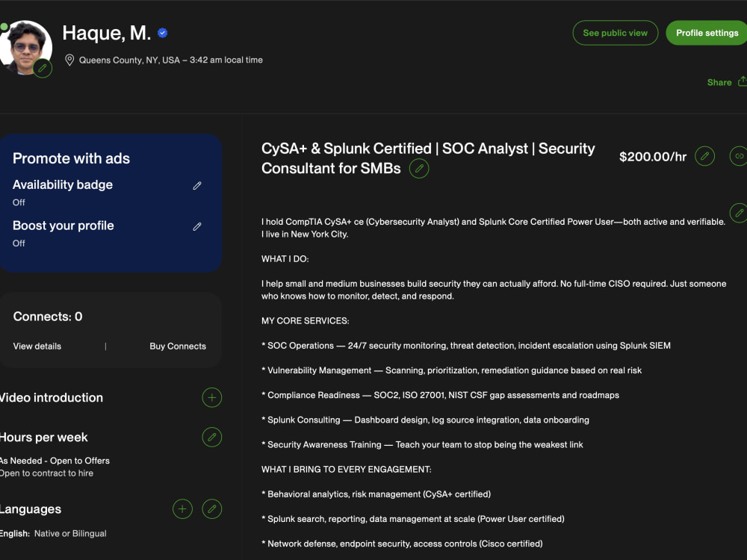The width and height of the screenshot is (747, 560).
Task: Click the Availability badge label
Action: (63, 184)
